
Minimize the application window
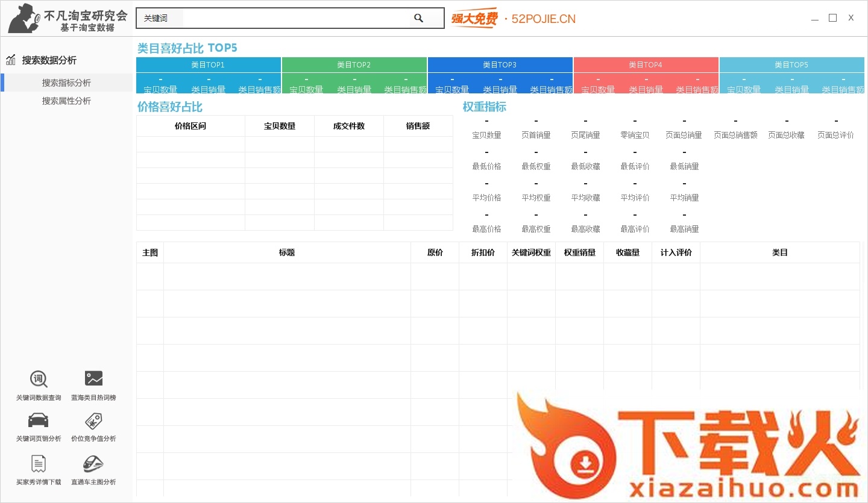[815, 19]
